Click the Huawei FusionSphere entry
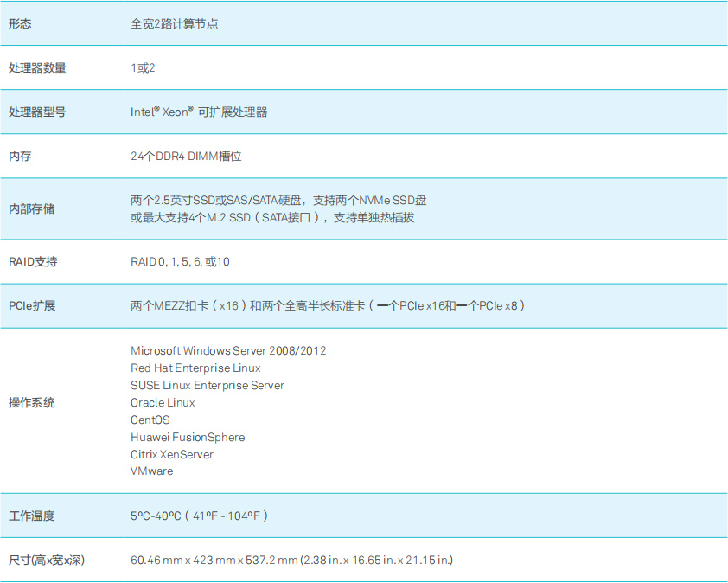Viewport: 728px width, 583px height. point(188,438)
